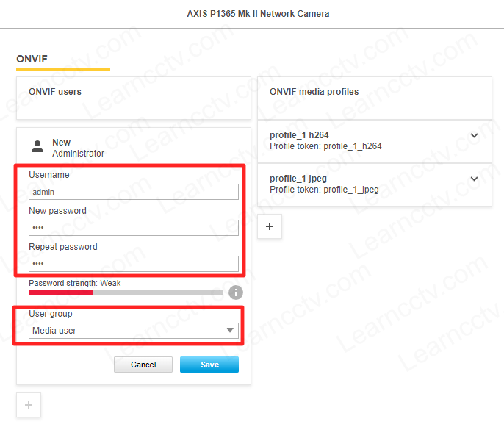Expand the profile_1 jpeg chevron
Image resolution: width=504 pixels, height=427 pixels.
[474, 179]
